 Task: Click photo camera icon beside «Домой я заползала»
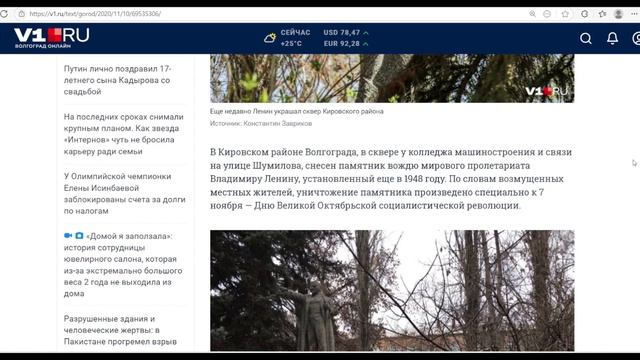[79, 236]
